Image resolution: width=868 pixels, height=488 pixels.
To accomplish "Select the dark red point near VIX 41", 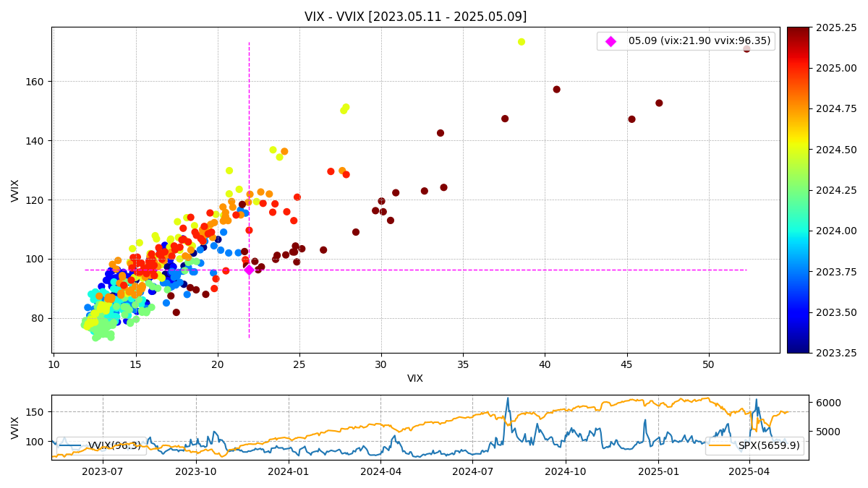I will [556, 90].
